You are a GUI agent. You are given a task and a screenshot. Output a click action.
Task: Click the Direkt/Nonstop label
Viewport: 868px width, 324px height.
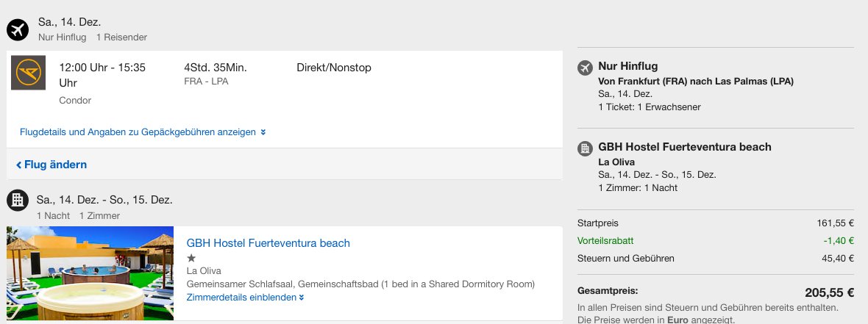pyautogui.click(x=333, y=68)
